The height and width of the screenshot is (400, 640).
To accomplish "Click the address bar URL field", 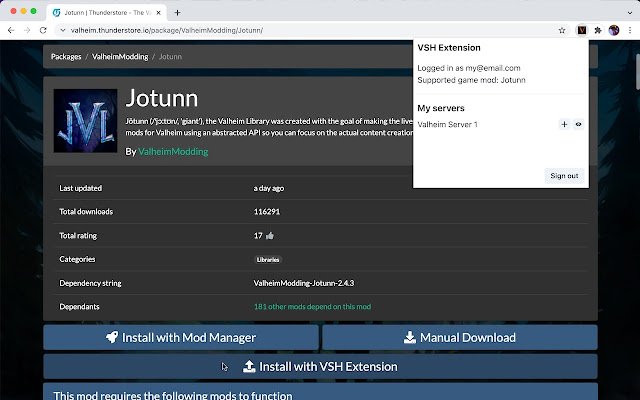I will coord(310,30).
